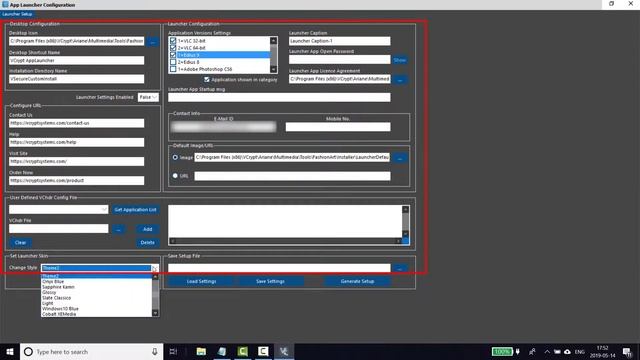Click the Clear button
640x360 pixels.
tap(20, 242)
